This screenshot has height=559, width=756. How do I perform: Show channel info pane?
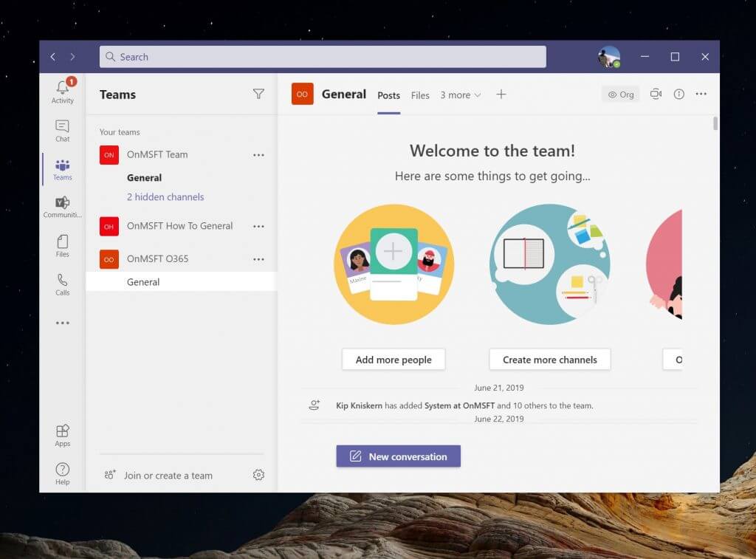[x=679, y=94]
